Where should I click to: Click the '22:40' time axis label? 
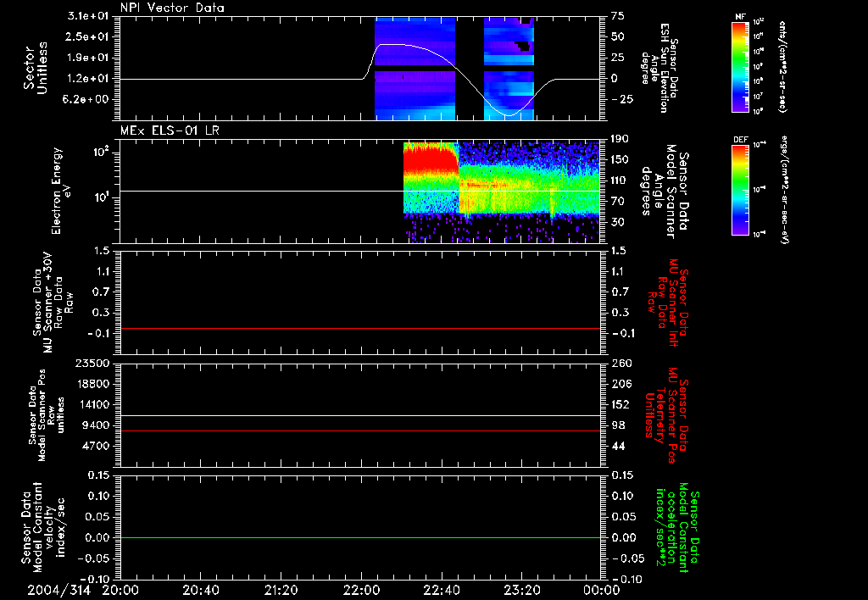(442, 590)
